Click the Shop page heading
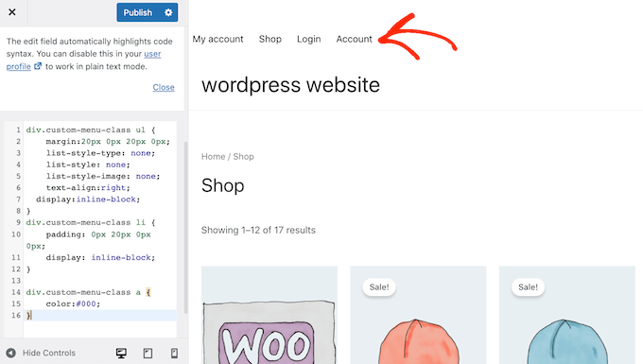 [222, 185]
